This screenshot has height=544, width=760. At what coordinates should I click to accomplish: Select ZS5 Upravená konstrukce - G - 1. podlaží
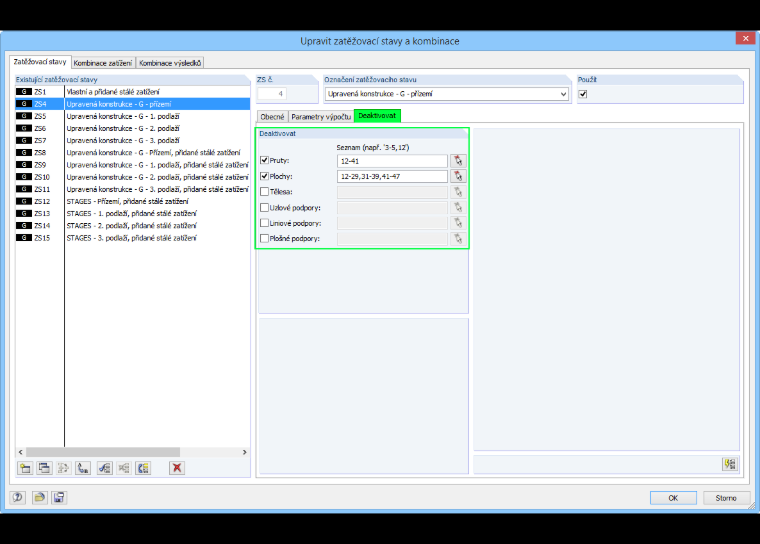pyautogui.click(x=133, y=116)
